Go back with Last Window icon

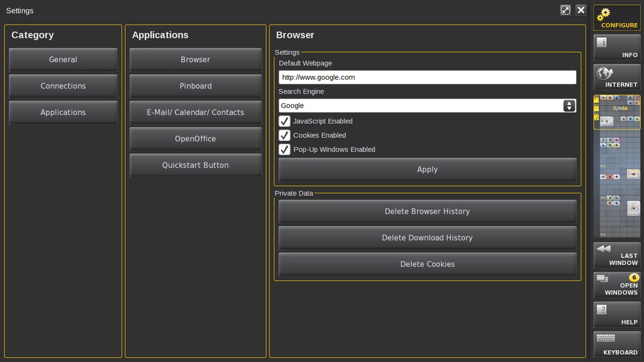(616, 255)
